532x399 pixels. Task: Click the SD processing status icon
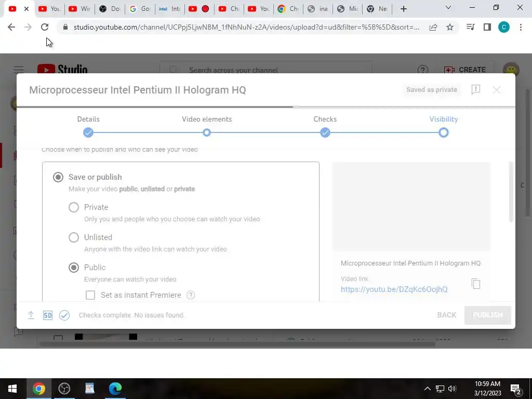47,315
